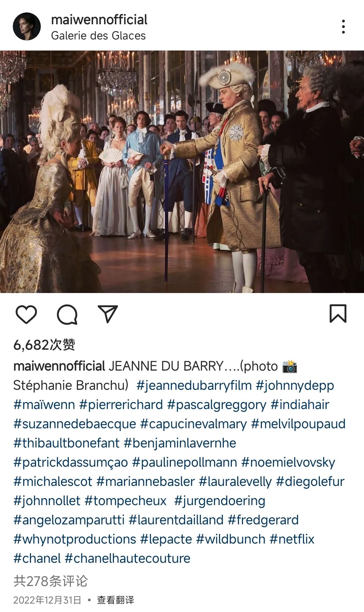Open the #netflix hashtag
Image resolution: width=364 pixels, height=612 pixels.
pos(292,539)
